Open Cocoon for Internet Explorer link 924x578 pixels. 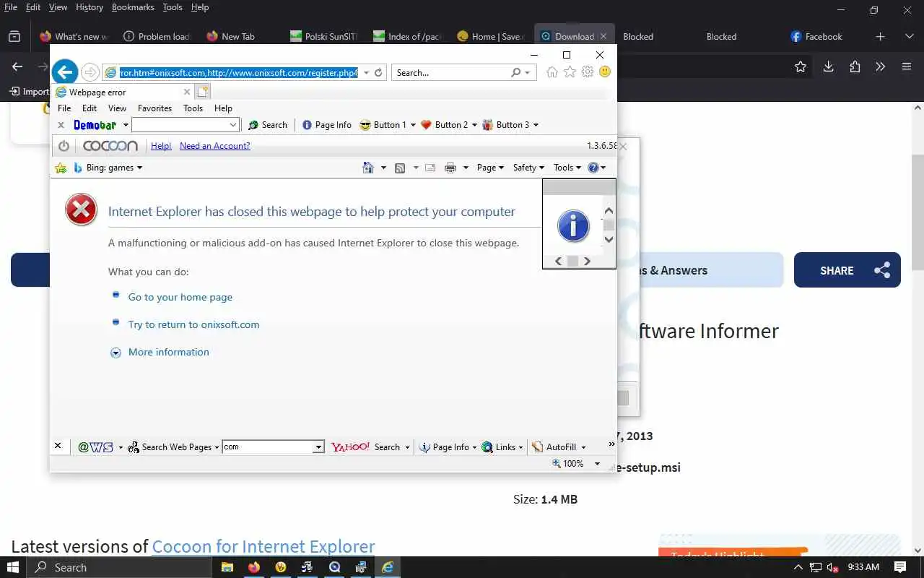click(263, 546)
